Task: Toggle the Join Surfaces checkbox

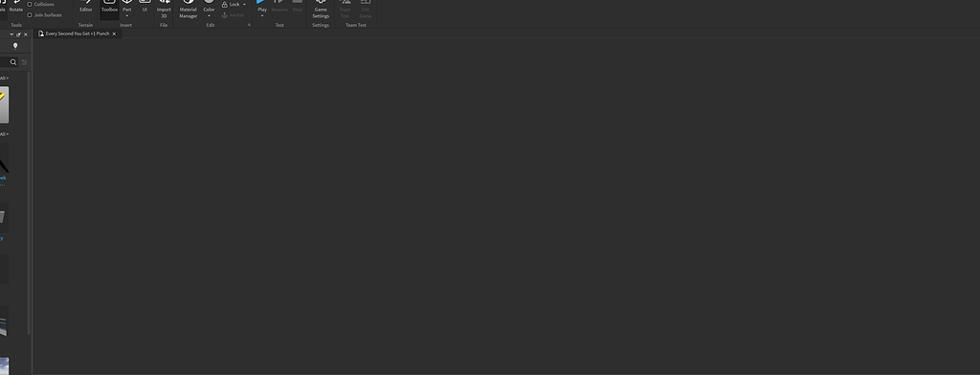Action: pos(30,15)
